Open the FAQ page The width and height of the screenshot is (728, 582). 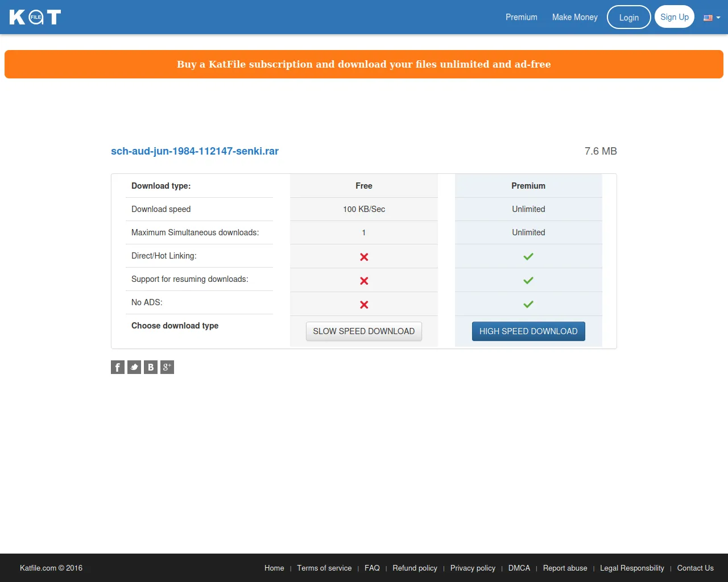tap(372, 568)
